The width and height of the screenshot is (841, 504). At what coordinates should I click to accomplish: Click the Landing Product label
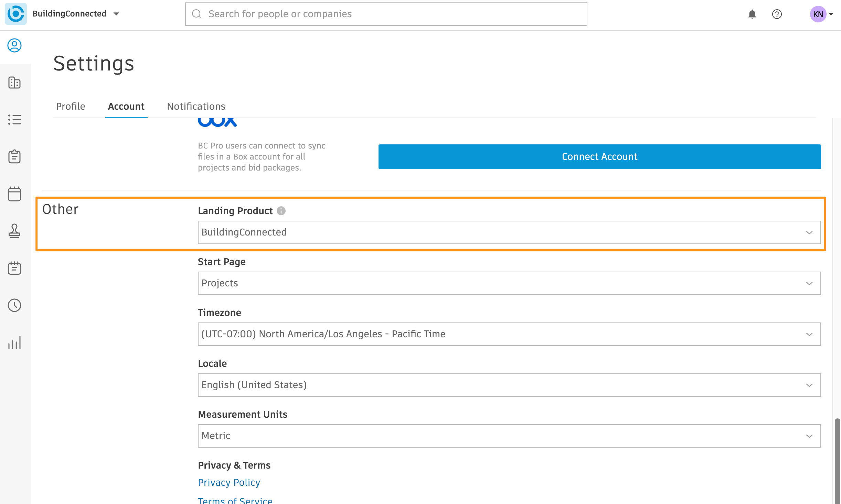[235, 211]
